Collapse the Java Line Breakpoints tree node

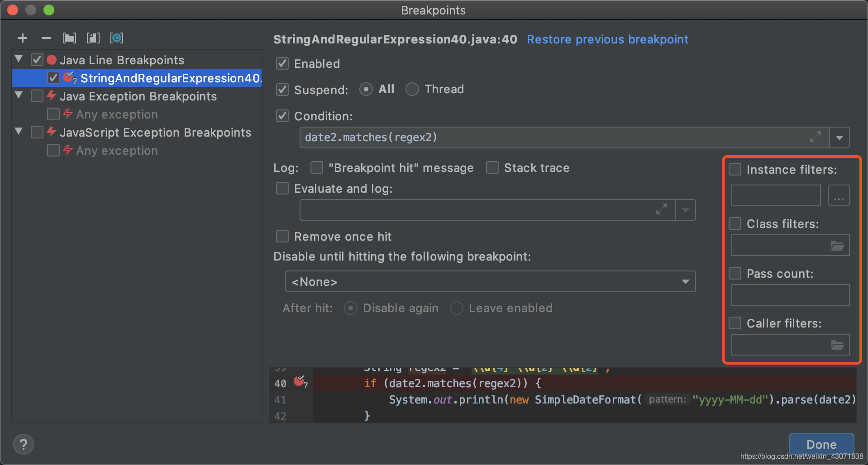click(x=19, y=59)
